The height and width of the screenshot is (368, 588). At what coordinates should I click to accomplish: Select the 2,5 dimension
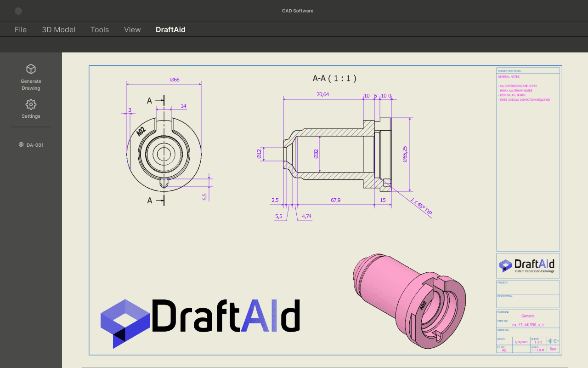275,200
